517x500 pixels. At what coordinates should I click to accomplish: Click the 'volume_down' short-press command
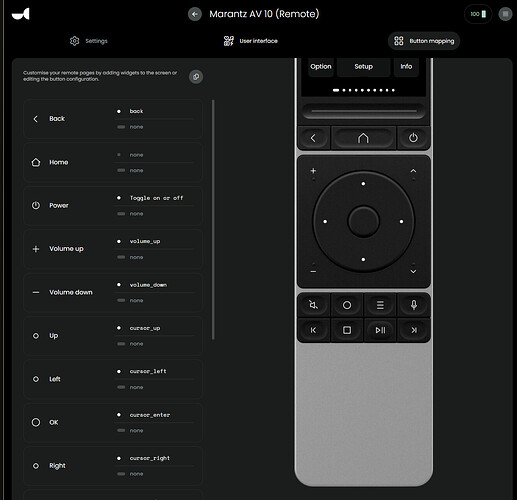[148, 285]
